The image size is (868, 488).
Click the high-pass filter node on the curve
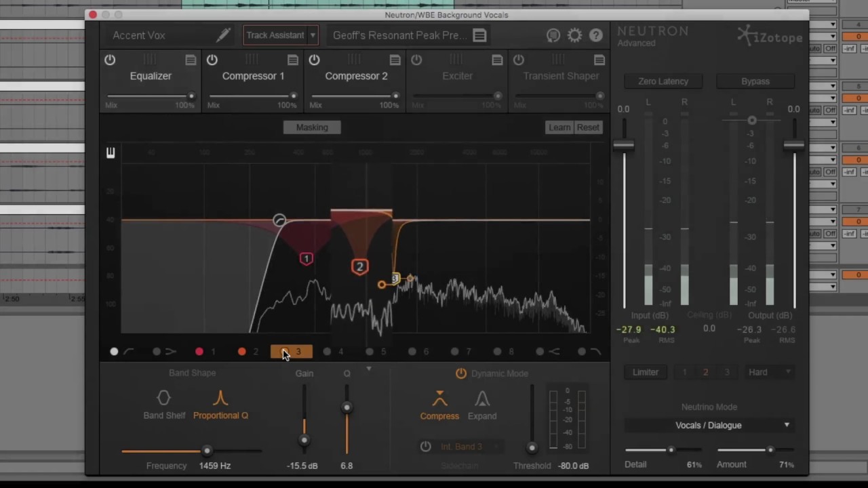pos(279,220)
